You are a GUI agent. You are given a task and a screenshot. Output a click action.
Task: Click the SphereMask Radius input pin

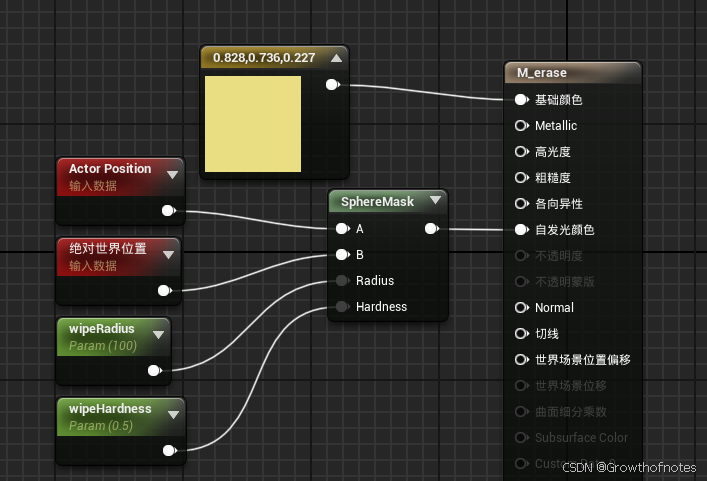click(x=343, y=280)
